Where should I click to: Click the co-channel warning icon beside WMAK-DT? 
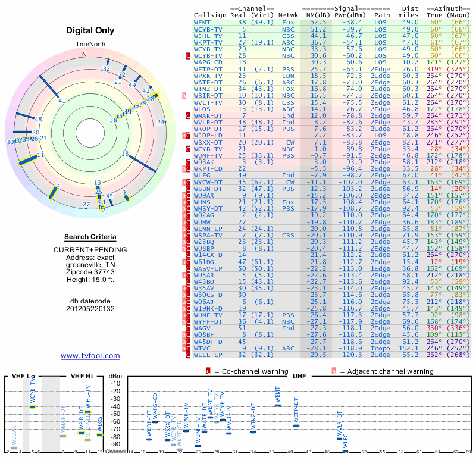189,115
